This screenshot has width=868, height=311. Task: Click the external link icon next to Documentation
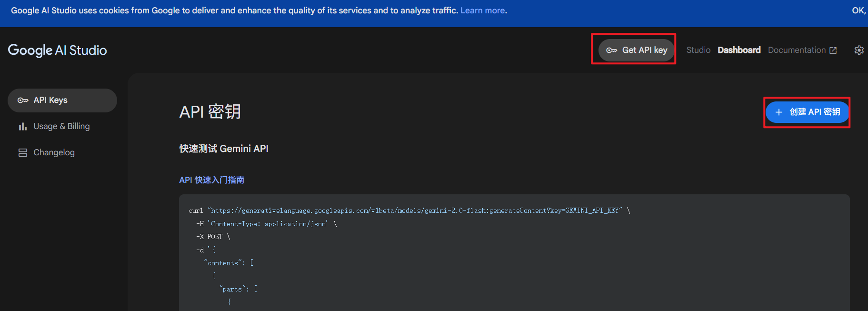point(833,50)
